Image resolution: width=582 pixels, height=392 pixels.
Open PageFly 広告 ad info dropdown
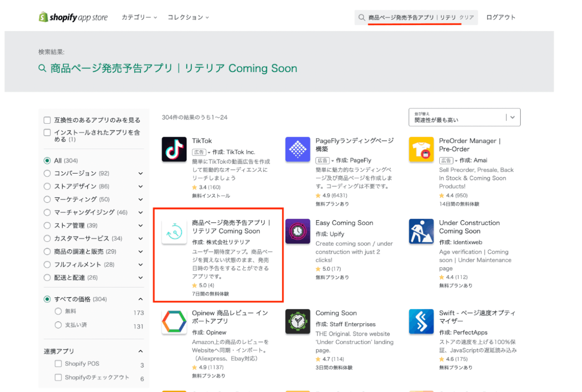coord(325,161)
